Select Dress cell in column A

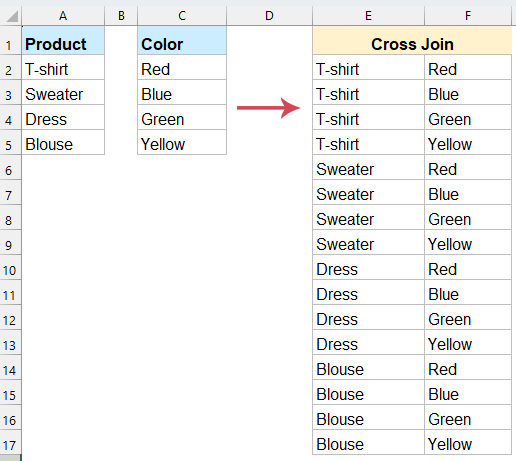point(63,117)
